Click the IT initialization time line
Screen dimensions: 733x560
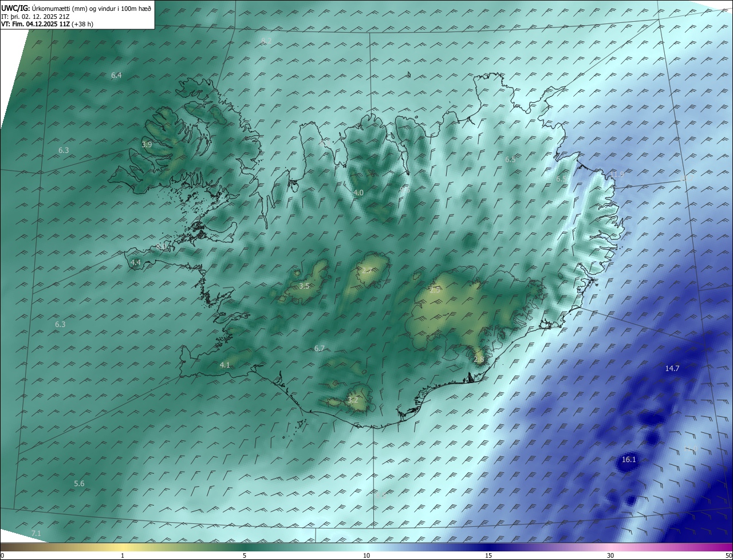36,16
